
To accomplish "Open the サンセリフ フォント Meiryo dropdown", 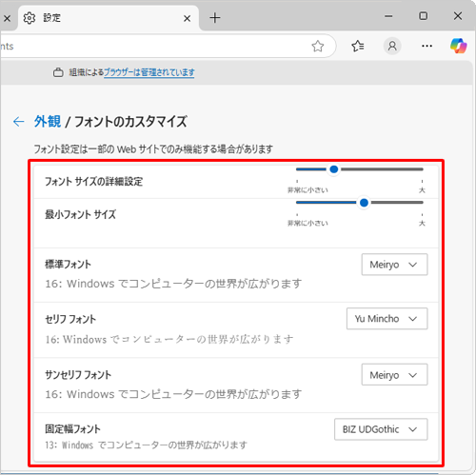I will click(394, 375).
